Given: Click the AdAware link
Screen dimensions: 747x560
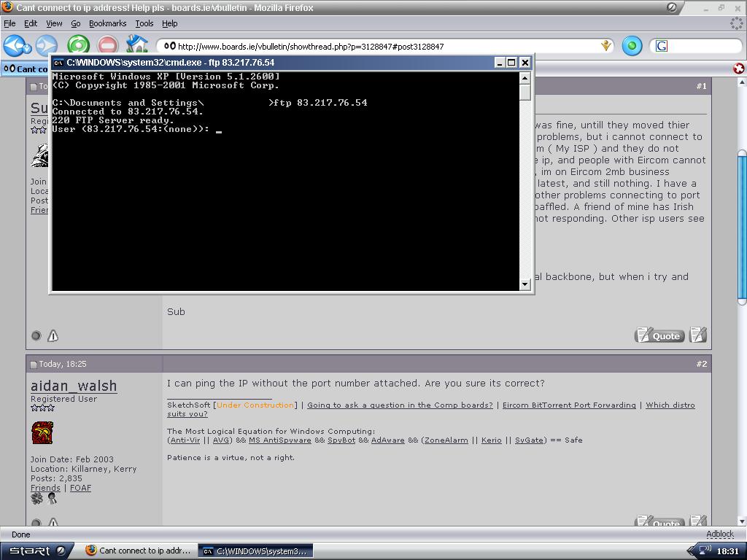Looking at the screenshot, I should pos(388,440).
